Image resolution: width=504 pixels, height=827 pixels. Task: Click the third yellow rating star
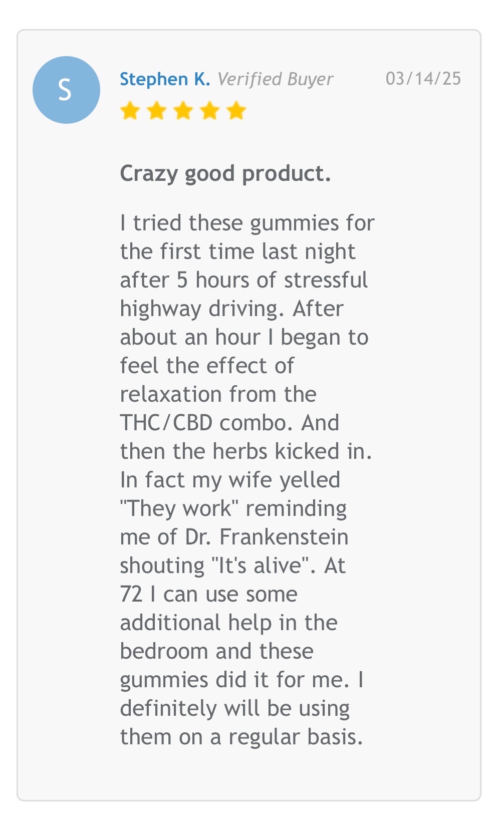pos(183,111)
